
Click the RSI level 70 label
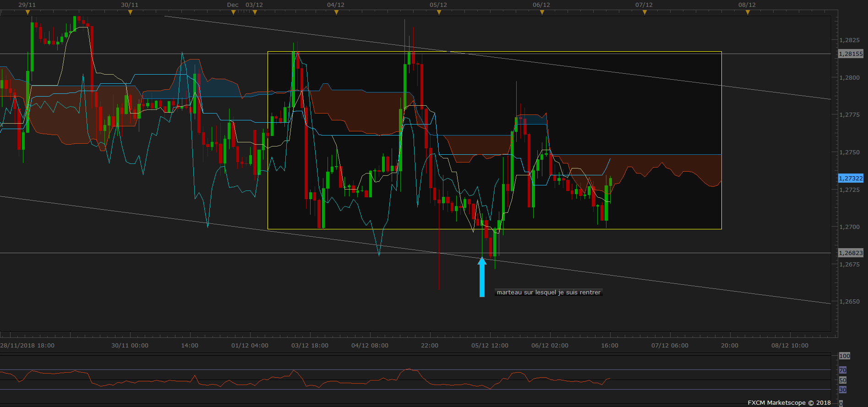pos(843,370)
